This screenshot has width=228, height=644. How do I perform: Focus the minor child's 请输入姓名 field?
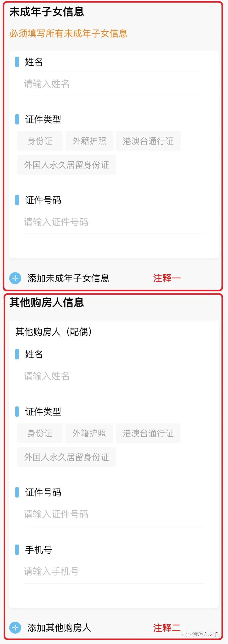[x=114, y=84]
